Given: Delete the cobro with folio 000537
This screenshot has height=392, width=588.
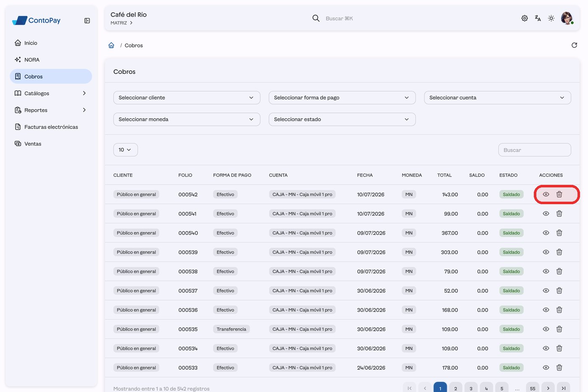Looking at the screenshot, I should (559, 291).
